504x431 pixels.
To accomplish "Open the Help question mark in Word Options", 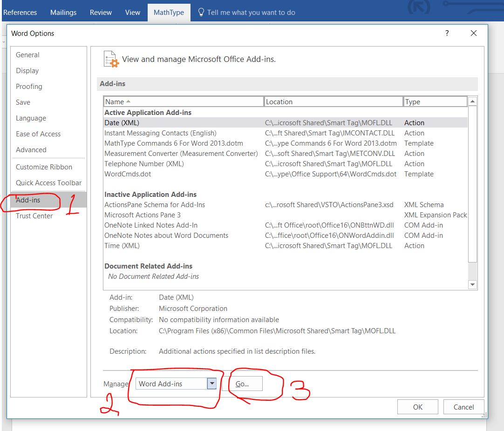I will pos(447,33).
